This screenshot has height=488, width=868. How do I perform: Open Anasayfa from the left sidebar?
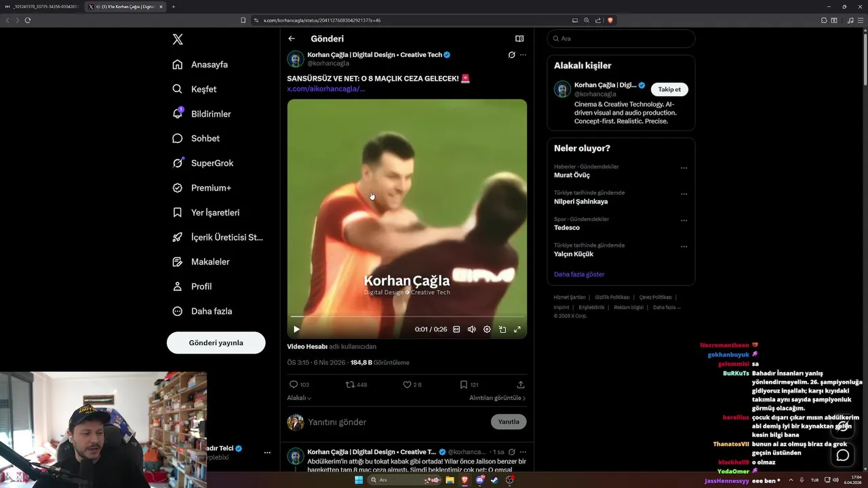(x=200, y=64)
